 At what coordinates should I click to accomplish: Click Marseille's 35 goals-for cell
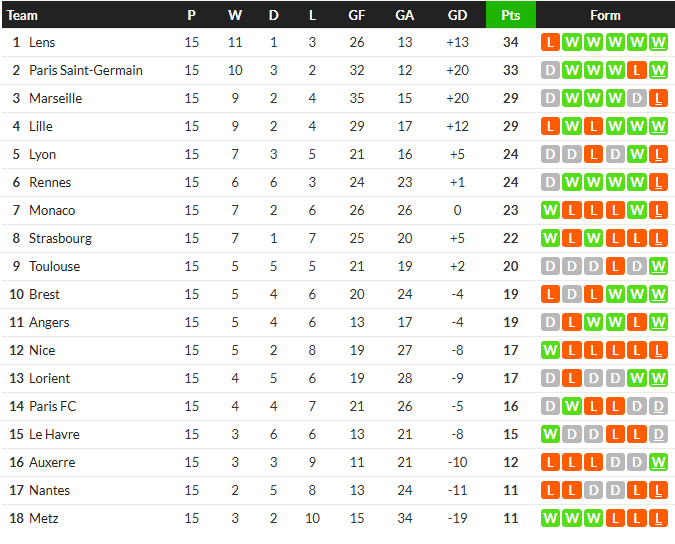(356, 98)
